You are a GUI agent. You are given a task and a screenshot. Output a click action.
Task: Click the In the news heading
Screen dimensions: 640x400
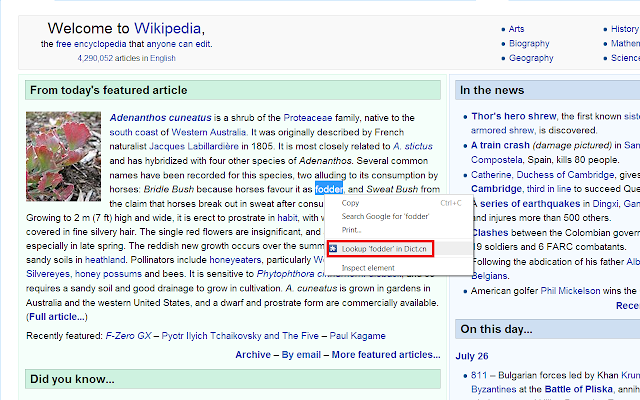pyautogui.click(x=492, y=90)
